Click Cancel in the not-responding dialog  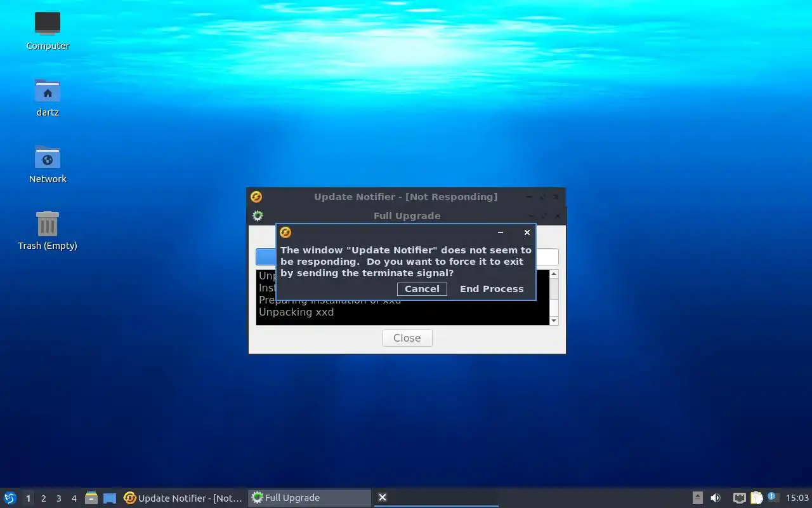pos(422,289)
